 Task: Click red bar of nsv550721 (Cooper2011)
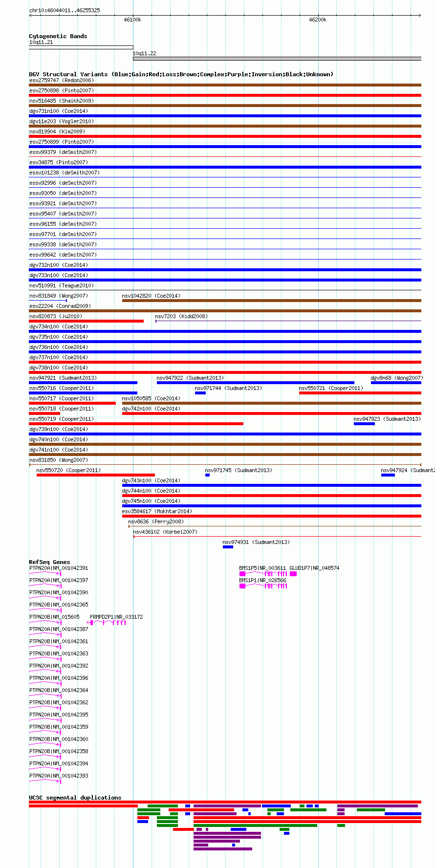click(x=360, y=393)
